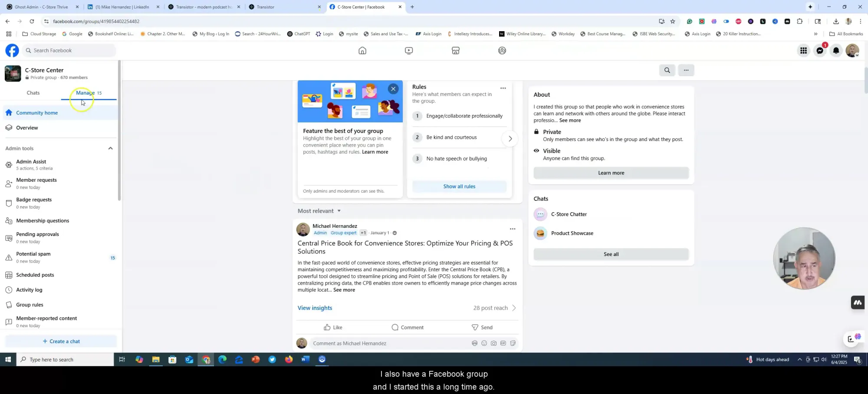Image resolution: width=868 pixels, height=394 pixels.
Task: Add a sticker to the comment
Action: tap(513, 343)
